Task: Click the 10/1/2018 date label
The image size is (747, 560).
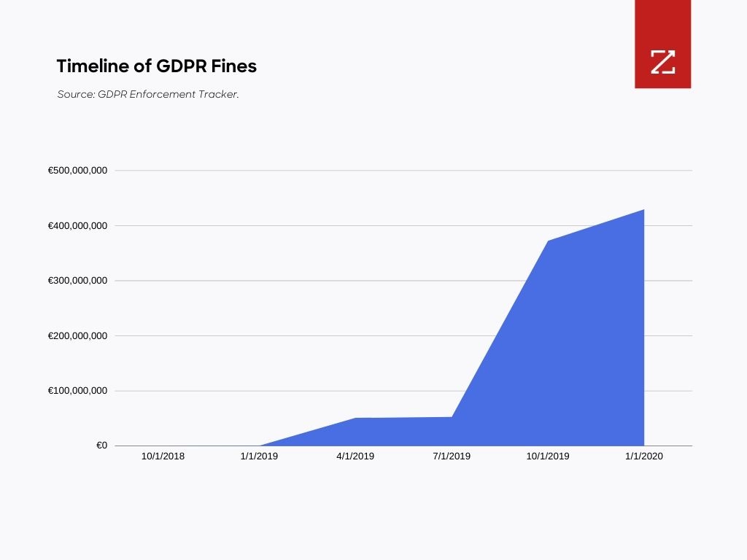Action: 163,456
